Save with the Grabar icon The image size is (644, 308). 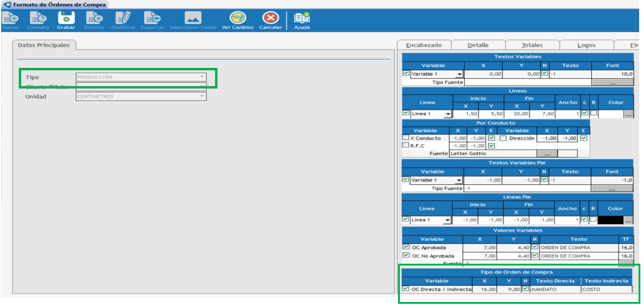coord(65,18)
